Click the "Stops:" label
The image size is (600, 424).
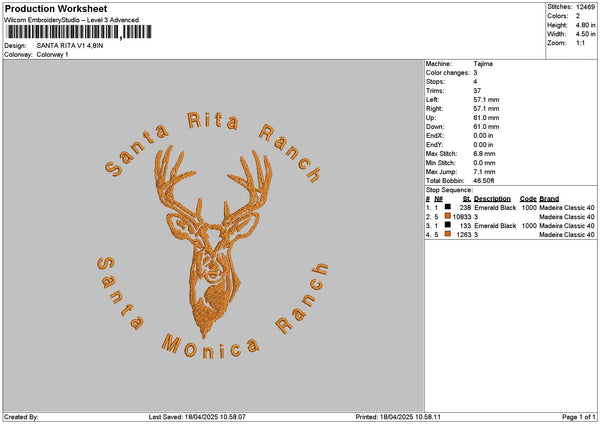[435, 82]
